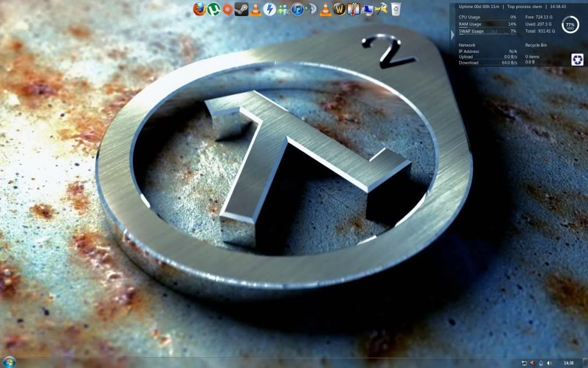Open the Recycle Bin in the dock
Image resolution: width=588 pixels, height=368 pixels.
tap(396, 9)
